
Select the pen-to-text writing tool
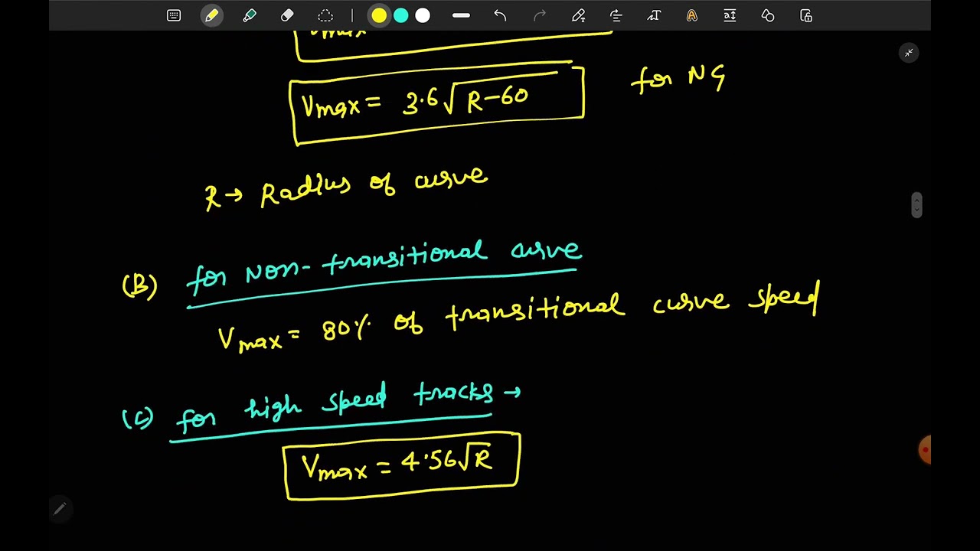(578, 15)
